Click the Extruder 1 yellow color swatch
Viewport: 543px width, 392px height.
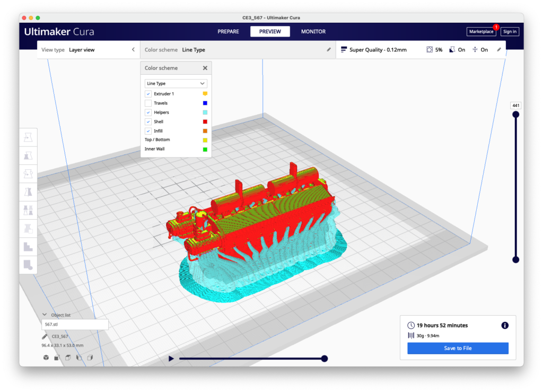[x=205, y=93]
